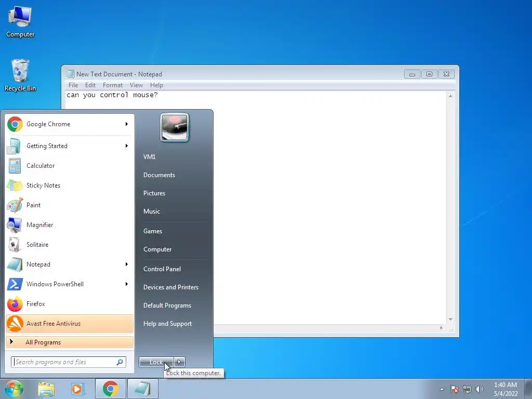Click the user account picture

[x=175, y=127]
